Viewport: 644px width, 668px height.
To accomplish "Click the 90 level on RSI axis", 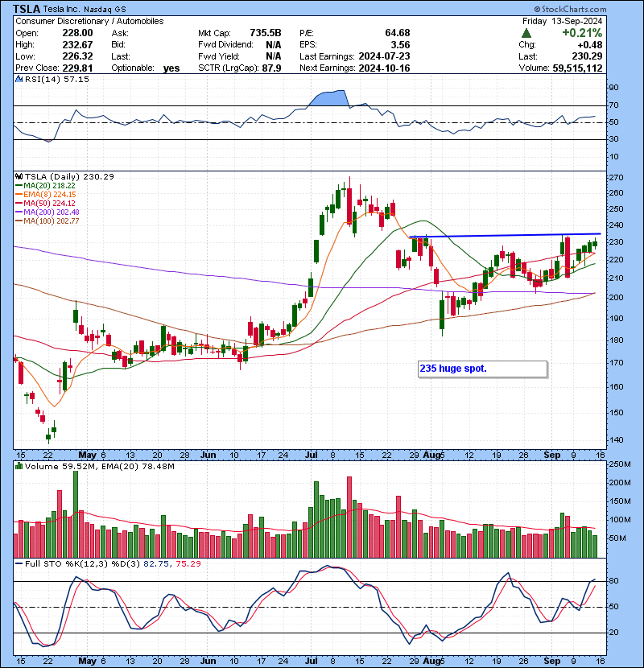I will tap(613, 88).
